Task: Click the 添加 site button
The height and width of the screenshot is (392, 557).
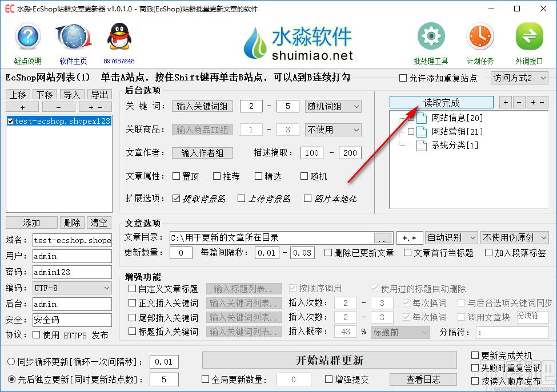Action: (x=31, y=223)
